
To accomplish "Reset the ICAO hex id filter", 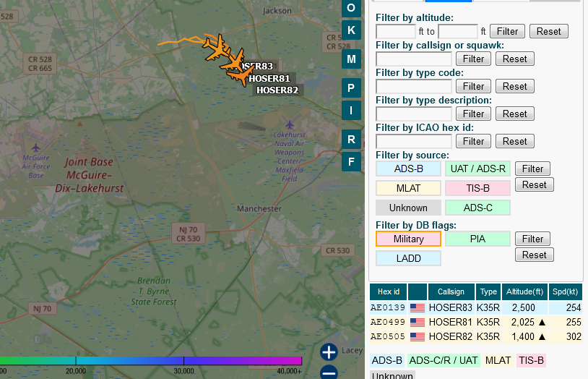I will pyautogui.click(x=515, y=141).
